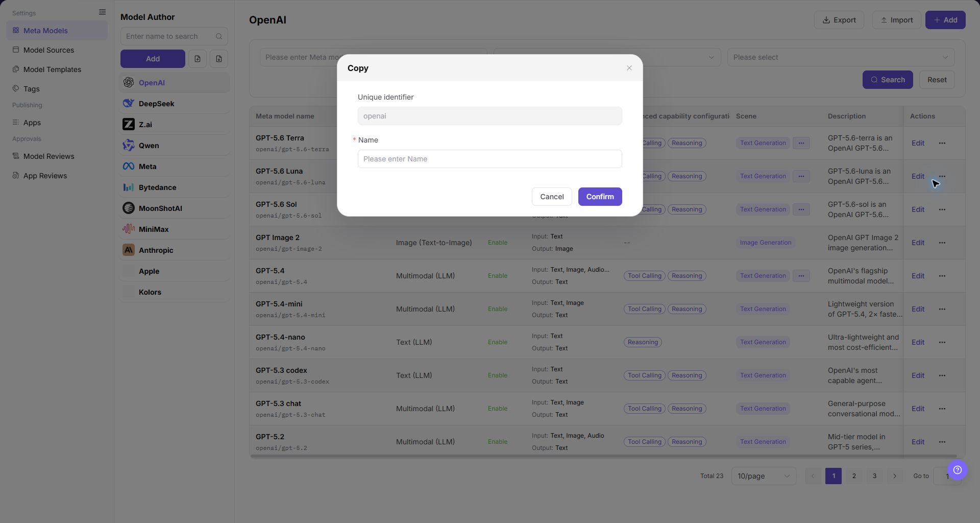Select MiniMax author

174,229
